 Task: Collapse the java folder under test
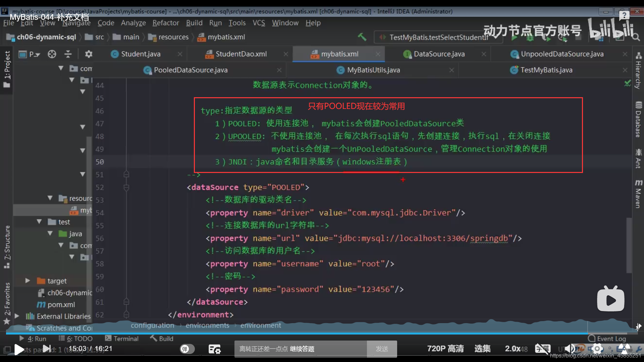50,233
